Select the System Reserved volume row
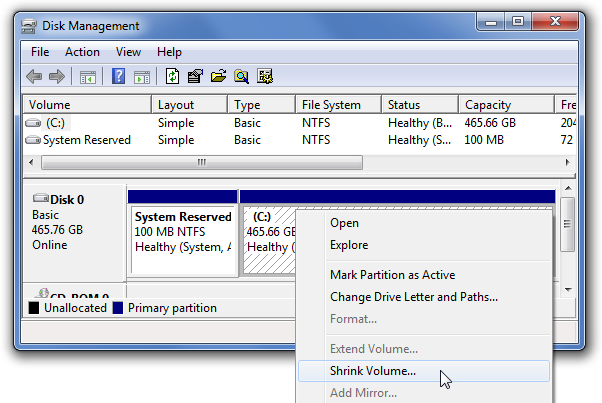Viewport: 602px width, 403px height. (x=299, y=140)
